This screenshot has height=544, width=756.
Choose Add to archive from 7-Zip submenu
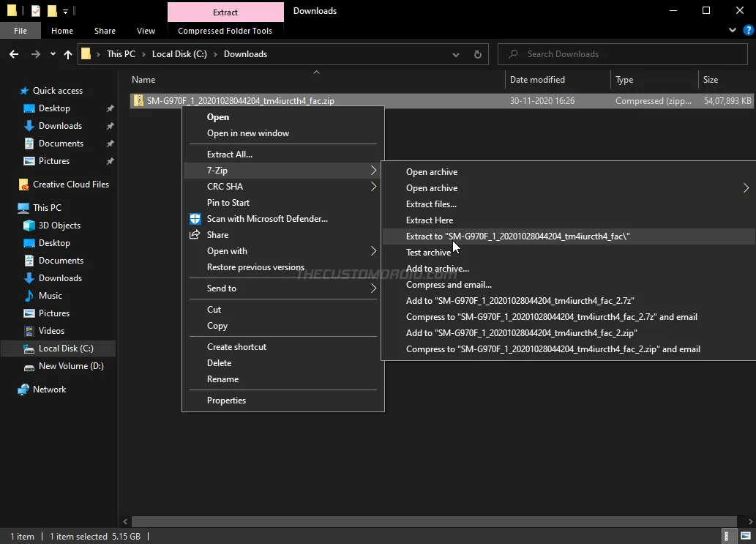pyautogui.click(x=437, y=268)
